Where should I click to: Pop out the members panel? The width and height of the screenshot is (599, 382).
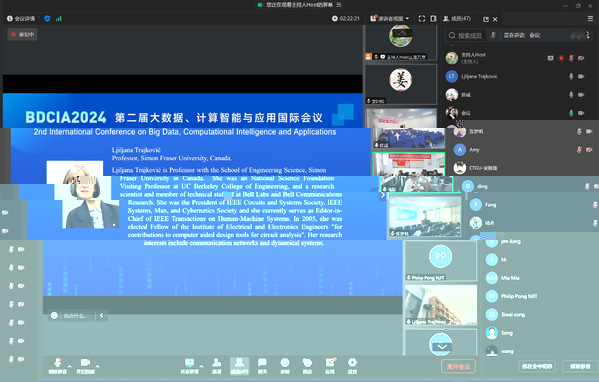(486, 19)
